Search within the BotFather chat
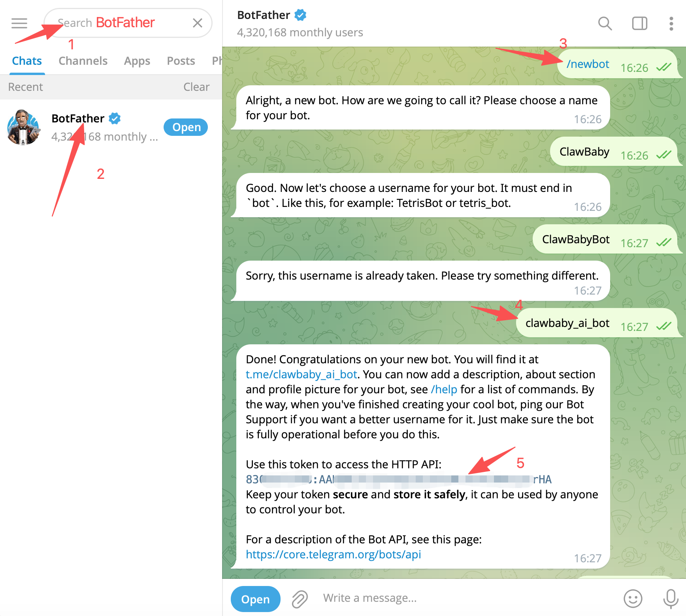Viewport: 686px width, 616px height. click(605, 24)
